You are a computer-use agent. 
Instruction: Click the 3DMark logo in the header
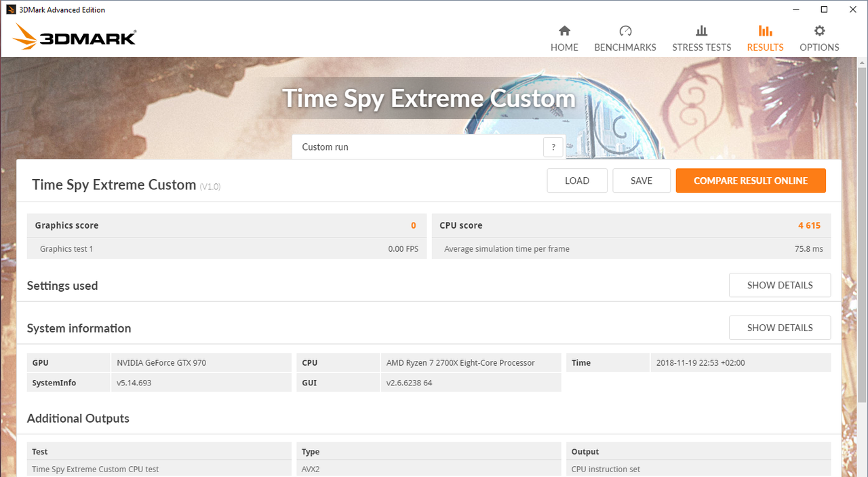coord(75,37)
